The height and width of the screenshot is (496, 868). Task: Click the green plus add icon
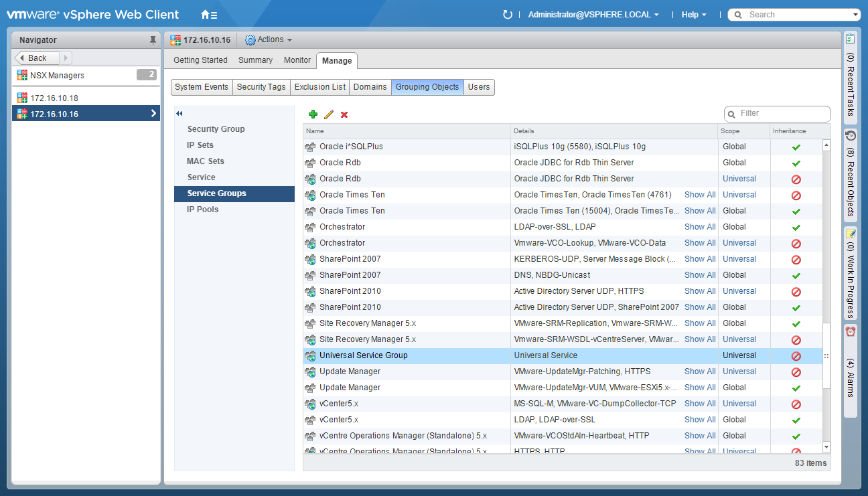[x=313, y=114]
